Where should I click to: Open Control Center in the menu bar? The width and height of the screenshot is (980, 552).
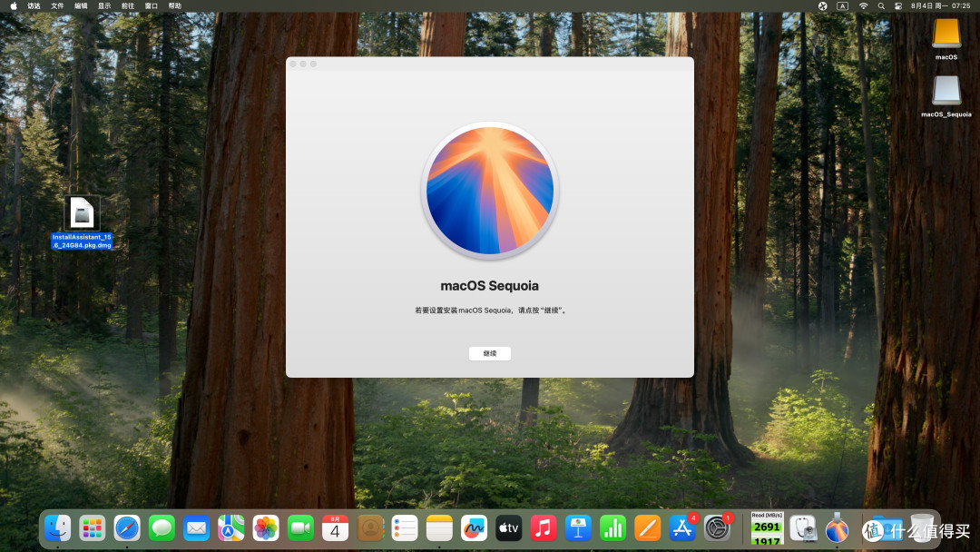(898, 5)
